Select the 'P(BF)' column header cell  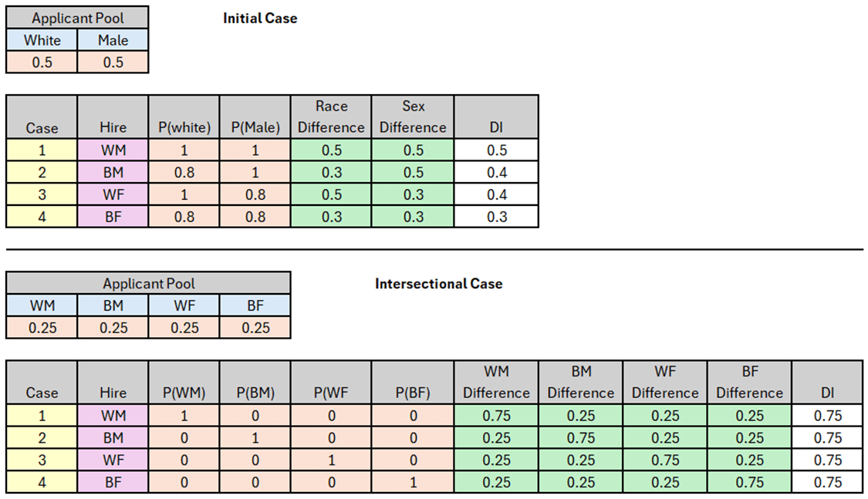(413, 393)
